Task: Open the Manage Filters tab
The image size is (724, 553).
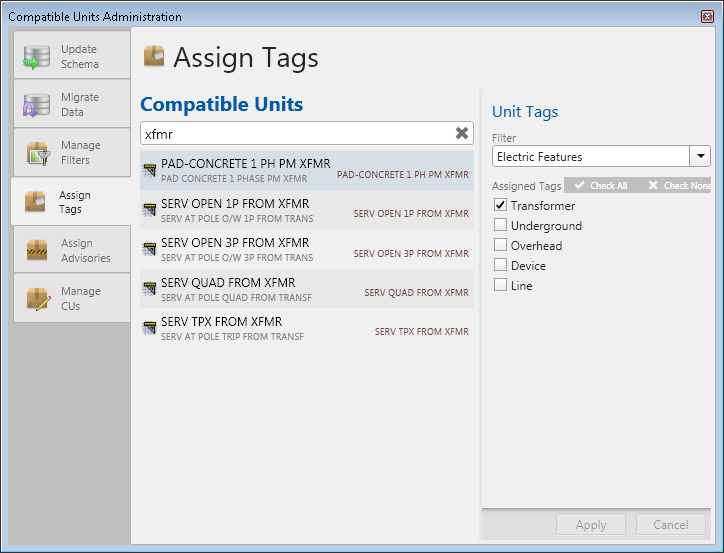Action: point(72,153)
